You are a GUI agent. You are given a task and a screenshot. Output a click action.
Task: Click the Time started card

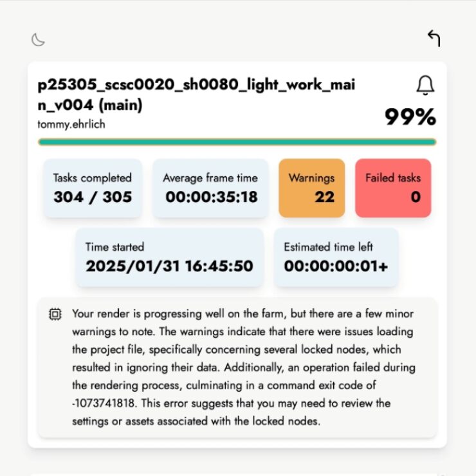click(x=169, y=257)
